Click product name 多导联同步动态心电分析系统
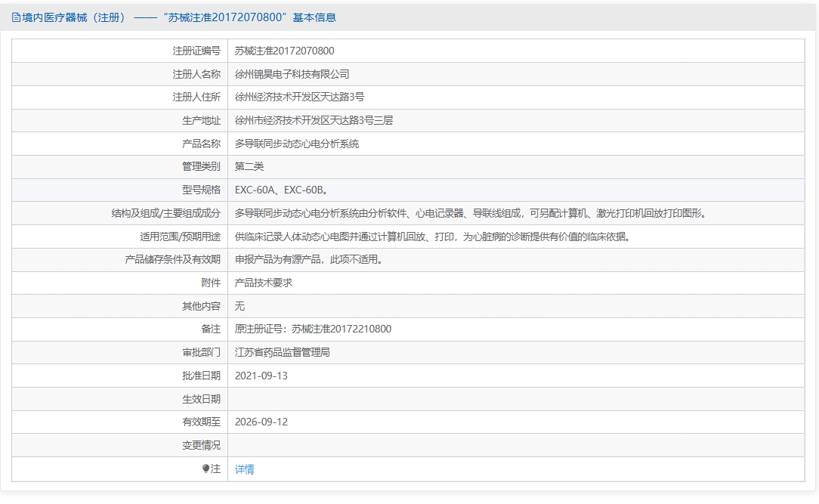Viewport: 819px width, 504px height. pyautogui.click(x=297, y=144)
